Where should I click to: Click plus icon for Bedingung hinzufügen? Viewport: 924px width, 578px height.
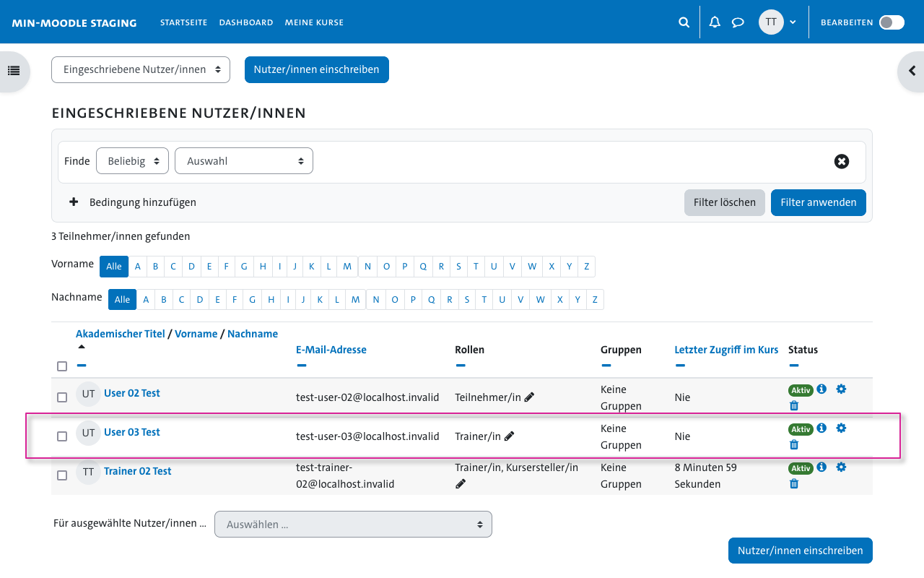click(74, 202)
